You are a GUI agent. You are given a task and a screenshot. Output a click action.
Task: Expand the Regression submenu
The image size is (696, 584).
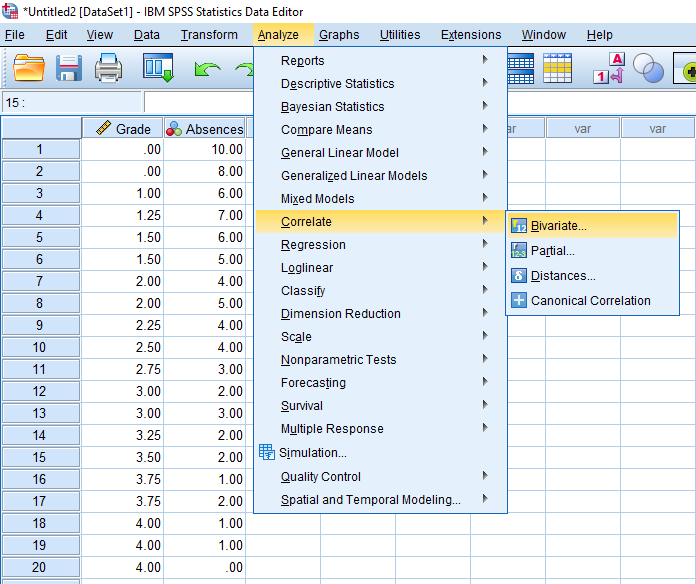pos(380,245)
